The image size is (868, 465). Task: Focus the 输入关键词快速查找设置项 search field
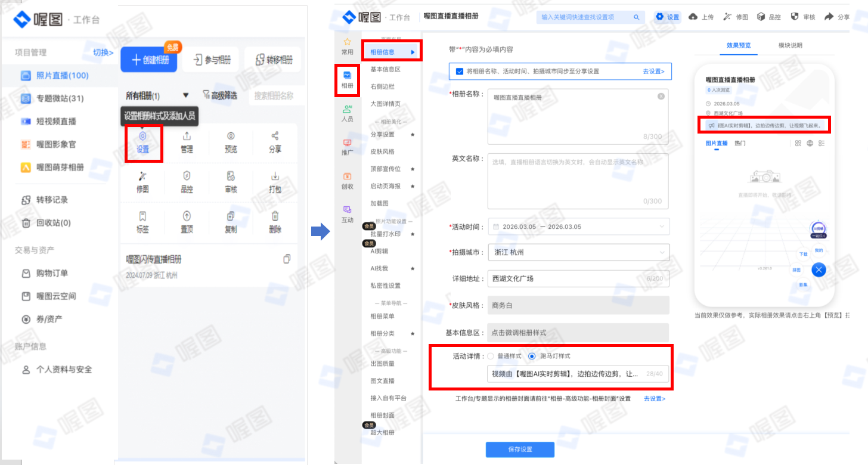pyautogui.click(x=590, y=17)
